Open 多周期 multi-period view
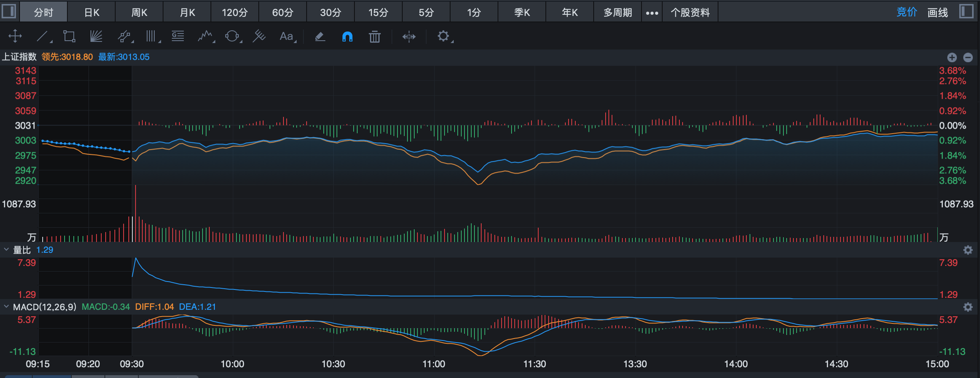Viewport: 980px width, 378px height. coord(618,12)
